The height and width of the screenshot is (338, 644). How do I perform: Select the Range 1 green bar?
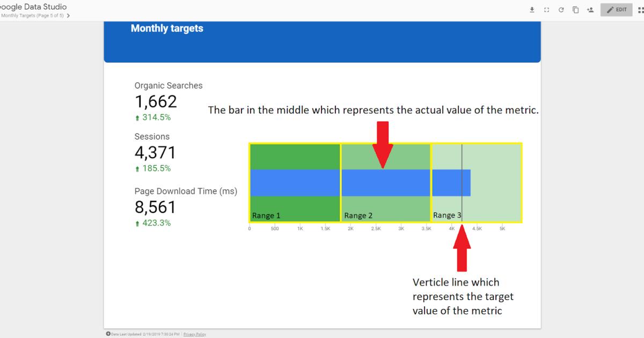coord(294,156)
